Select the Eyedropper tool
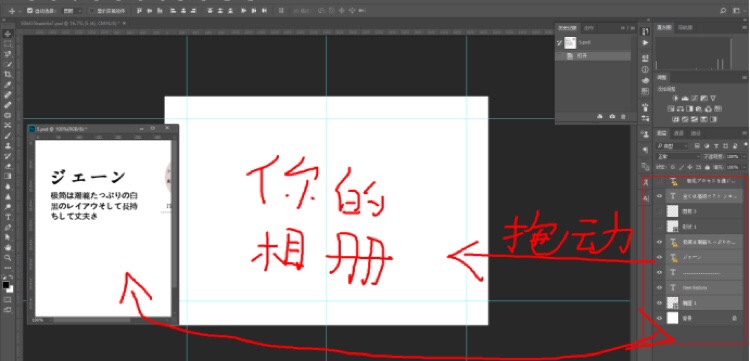Viewport: 750px width, 361px height. pos(8,85)
